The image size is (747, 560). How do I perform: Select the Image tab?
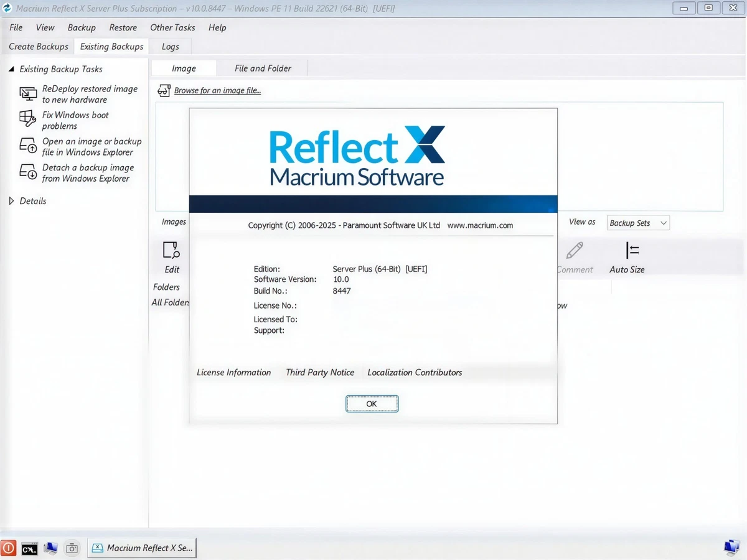[184, 68]
